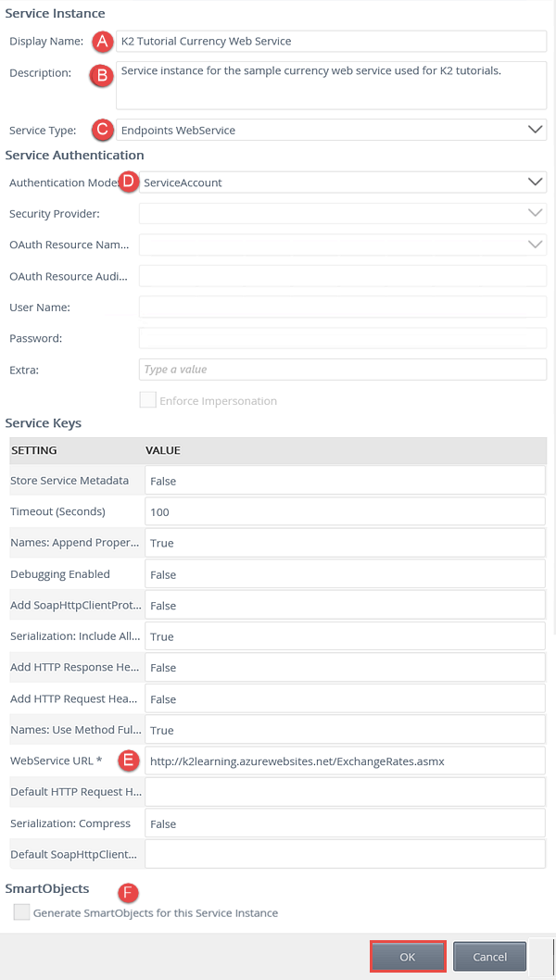The image size is (556, 980).
Task: Click the Extra value field
Action: (x=342, y=370)
